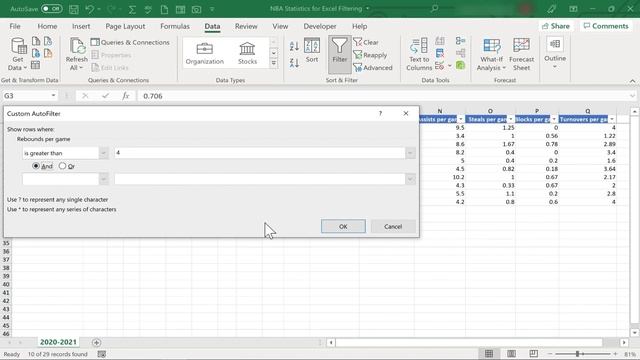Image resolution: width=640 pixels, height=360 pixels.
Task: Open Manage Data Model green icon
Action: (460, 65)
